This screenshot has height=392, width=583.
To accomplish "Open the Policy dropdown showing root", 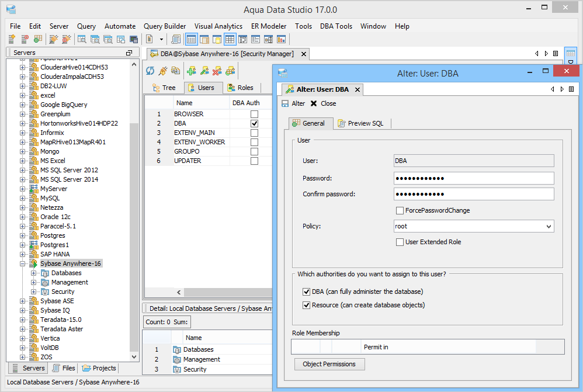I will tap(474, 226).
